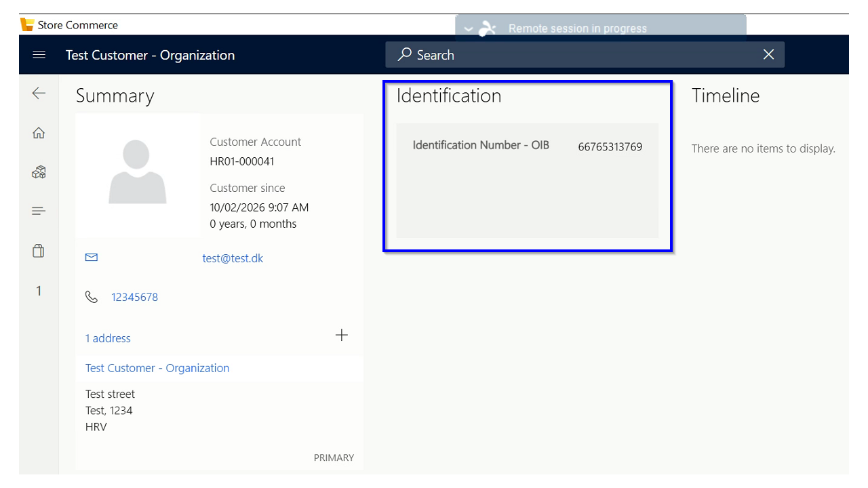Viewport: 868px width, 488px height.
Task: Click the email envelope icon
Action: point(92,258)
